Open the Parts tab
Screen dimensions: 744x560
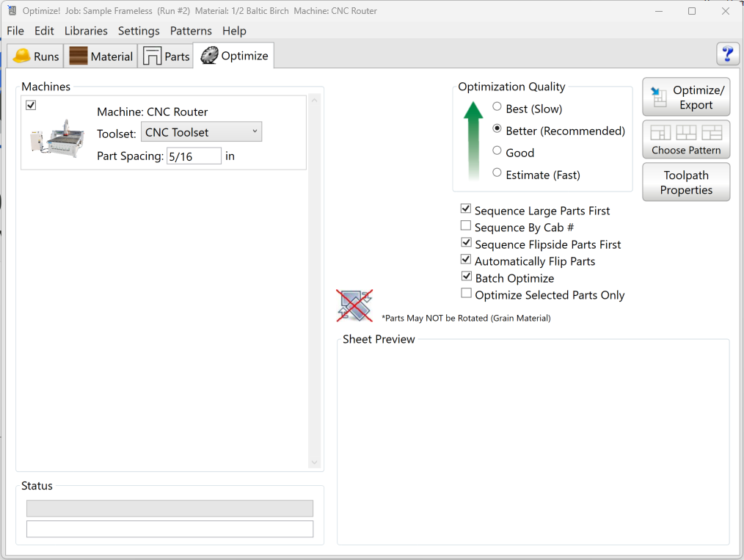166,57
